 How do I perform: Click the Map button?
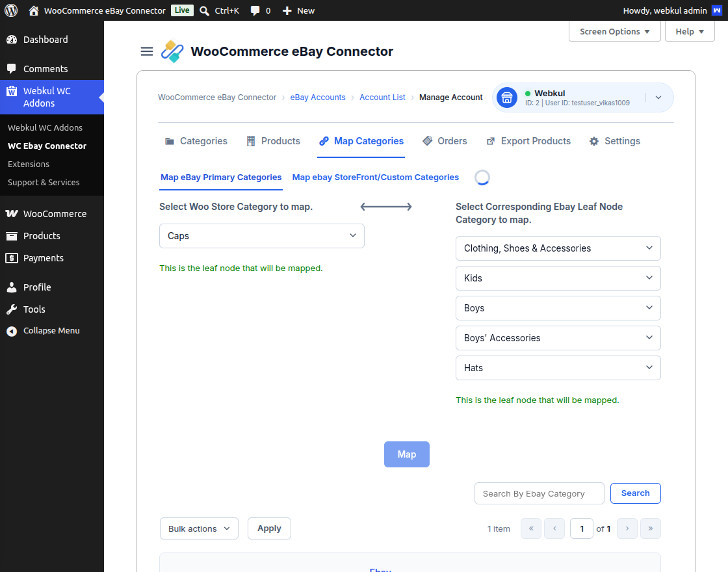click(407, 454)
